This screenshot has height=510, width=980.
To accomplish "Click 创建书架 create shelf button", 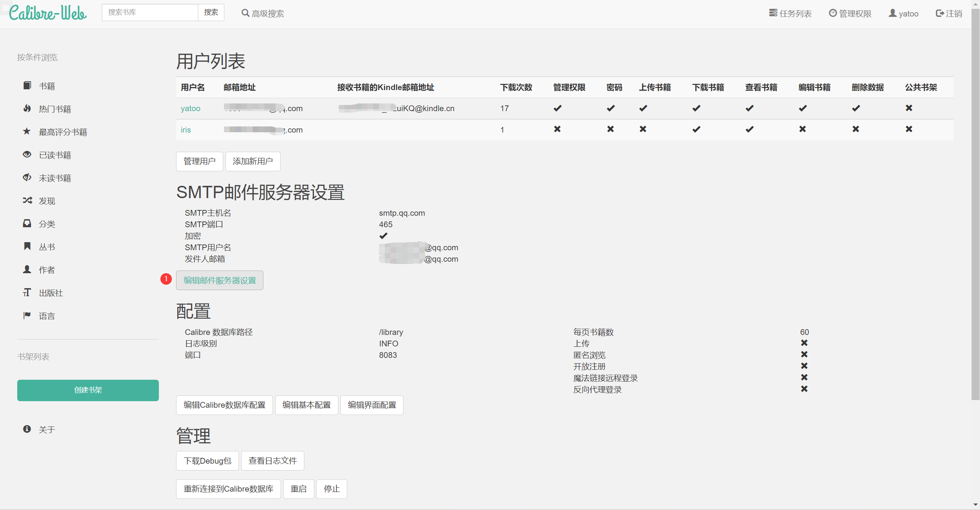I will tap(88, 390).
